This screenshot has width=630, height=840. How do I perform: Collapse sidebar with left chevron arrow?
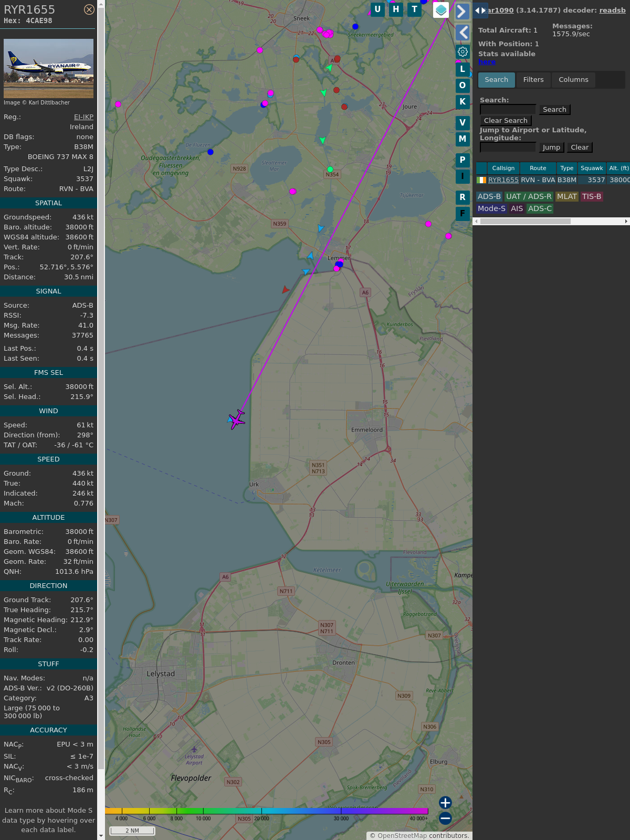[x=463, y=33]
